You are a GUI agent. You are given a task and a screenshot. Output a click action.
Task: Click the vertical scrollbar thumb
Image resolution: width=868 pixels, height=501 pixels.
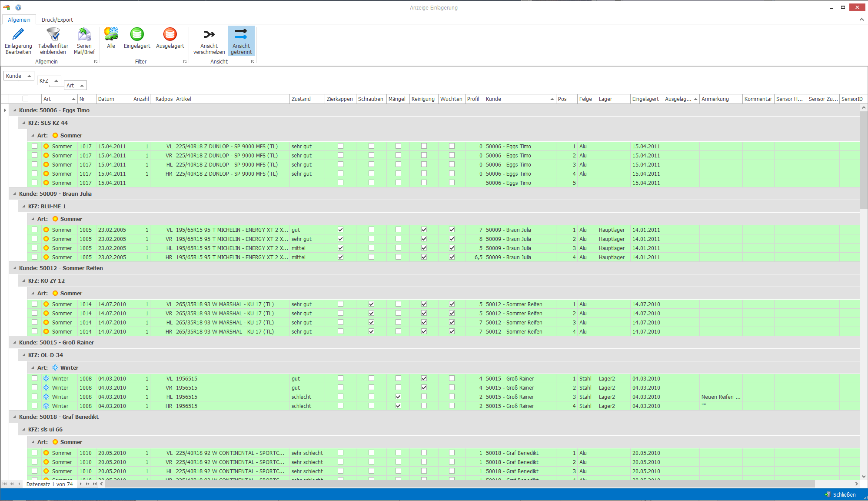click(x=864, y=159)
